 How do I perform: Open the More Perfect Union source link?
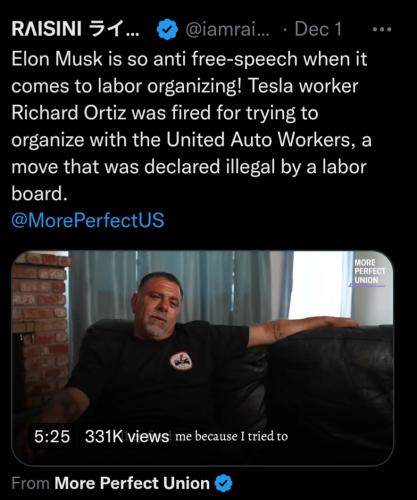[132, 483]
